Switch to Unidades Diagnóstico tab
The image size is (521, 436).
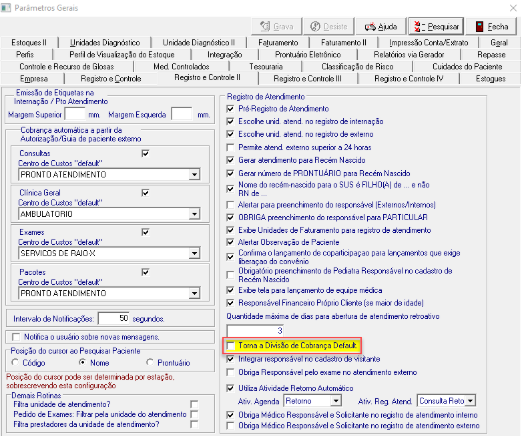[105, 43]
